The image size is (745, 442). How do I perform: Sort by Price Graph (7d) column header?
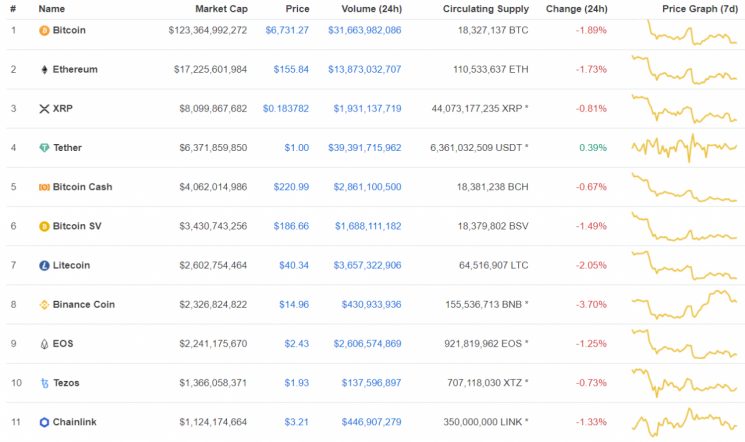point(699,9)
